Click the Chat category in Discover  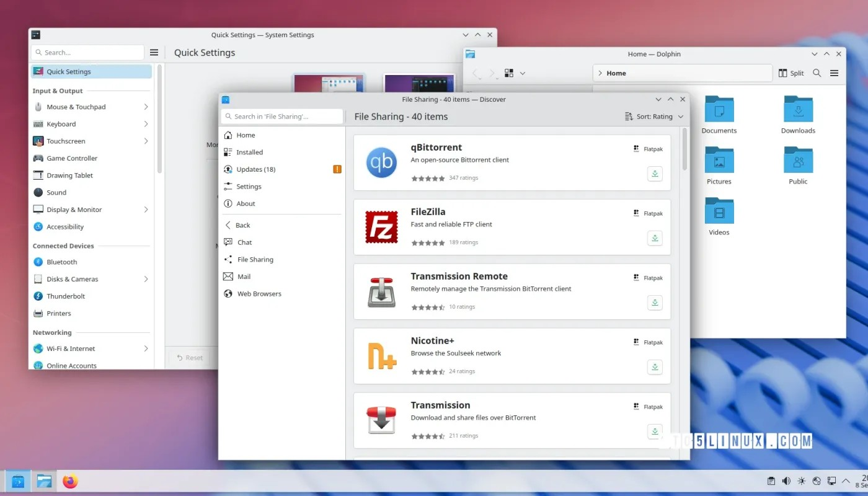point(244,242)
